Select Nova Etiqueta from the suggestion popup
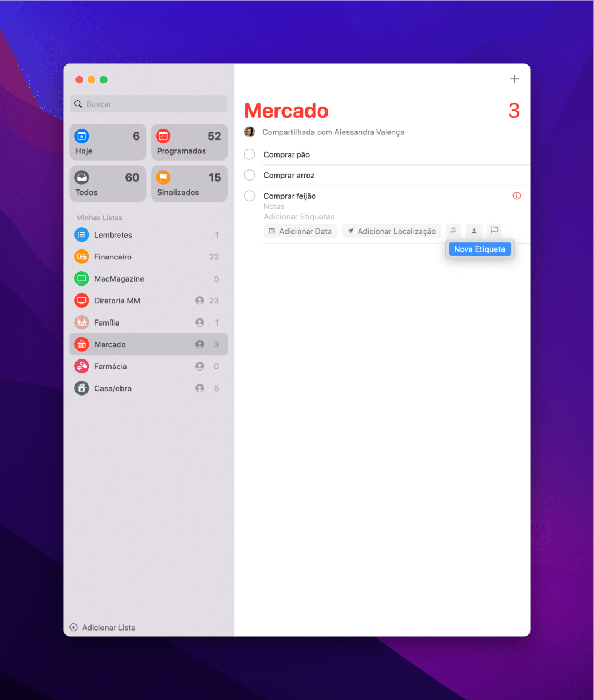This screenshot has height=700, width=594. 479,249
